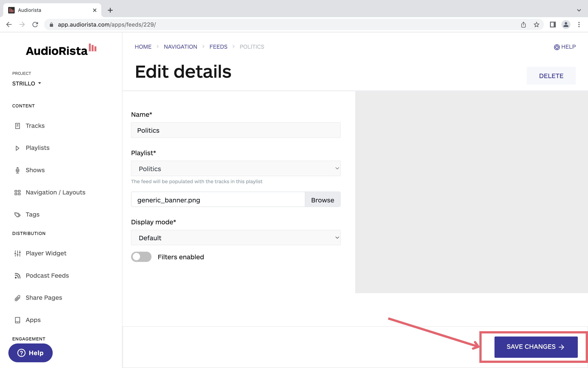Screen dimensions: 588x368
Task: Click the browser forward arrow
Action: coord(22,25)
